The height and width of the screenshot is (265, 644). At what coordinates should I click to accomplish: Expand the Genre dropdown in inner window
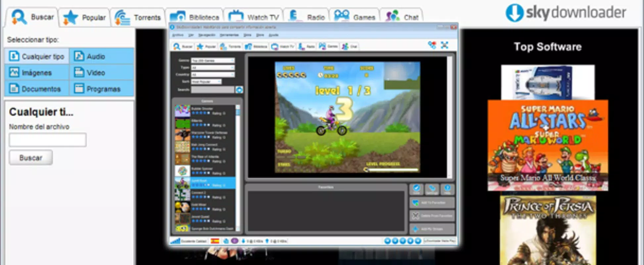(213, 61)
